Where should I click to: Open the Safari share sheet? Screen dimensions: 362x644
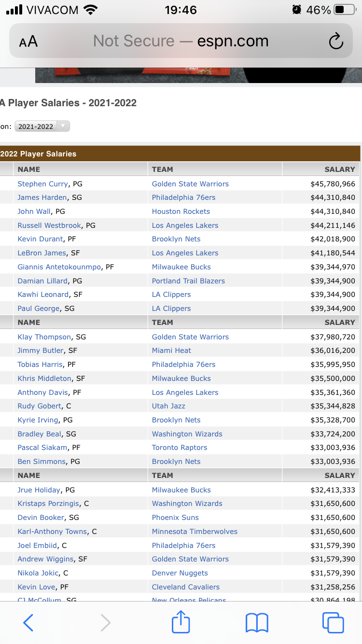pos(181,621)
